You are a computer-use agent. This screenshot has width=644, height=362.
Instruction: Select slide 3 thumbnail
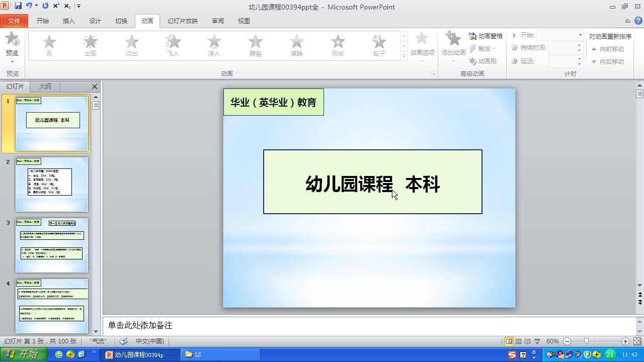52,245
